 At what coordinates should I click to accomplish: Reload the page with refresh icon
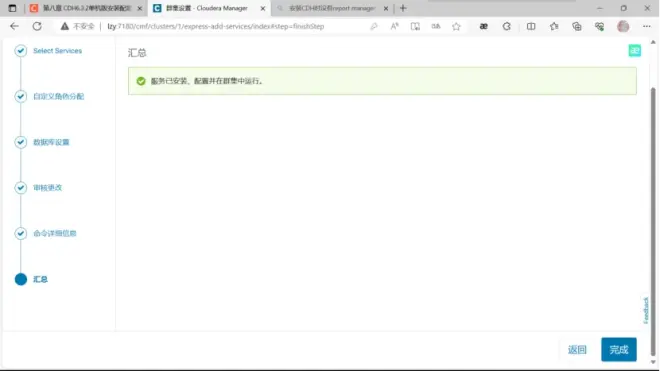37,27
